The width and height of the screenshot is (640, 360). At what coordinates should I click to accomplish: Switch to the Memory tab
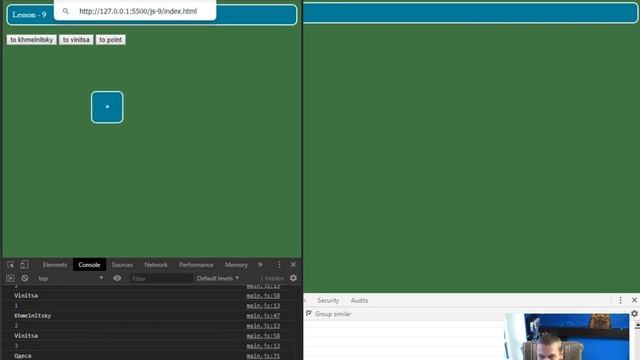pos(236,265)
